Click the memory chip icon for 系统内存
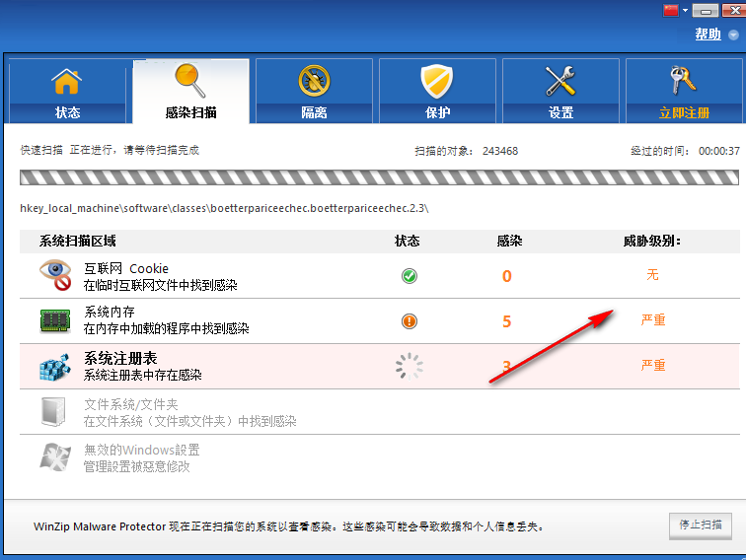The height and width of the screenshot is (560, 746). (55, 320)
